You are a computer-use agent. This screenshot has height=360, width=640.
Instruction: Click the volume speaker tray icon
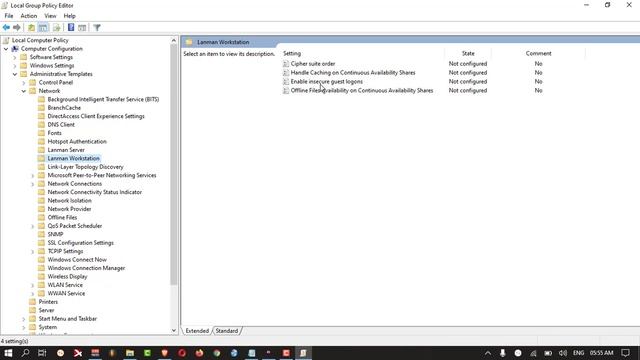pyautogui.click(x=563, y=353)
